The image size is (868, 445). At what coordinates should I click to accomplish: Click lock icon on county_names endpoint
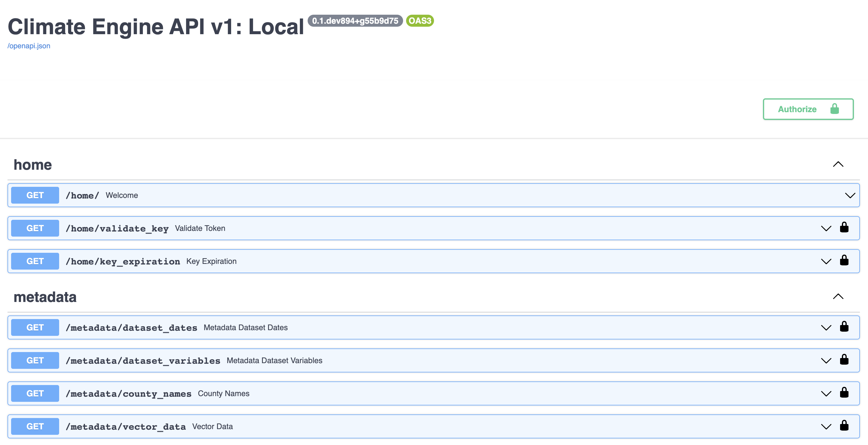(x=844, y=393)
